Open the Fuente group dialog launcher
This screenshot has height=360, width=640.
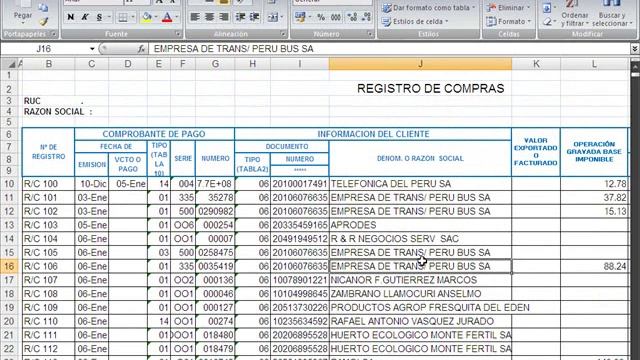178,34
